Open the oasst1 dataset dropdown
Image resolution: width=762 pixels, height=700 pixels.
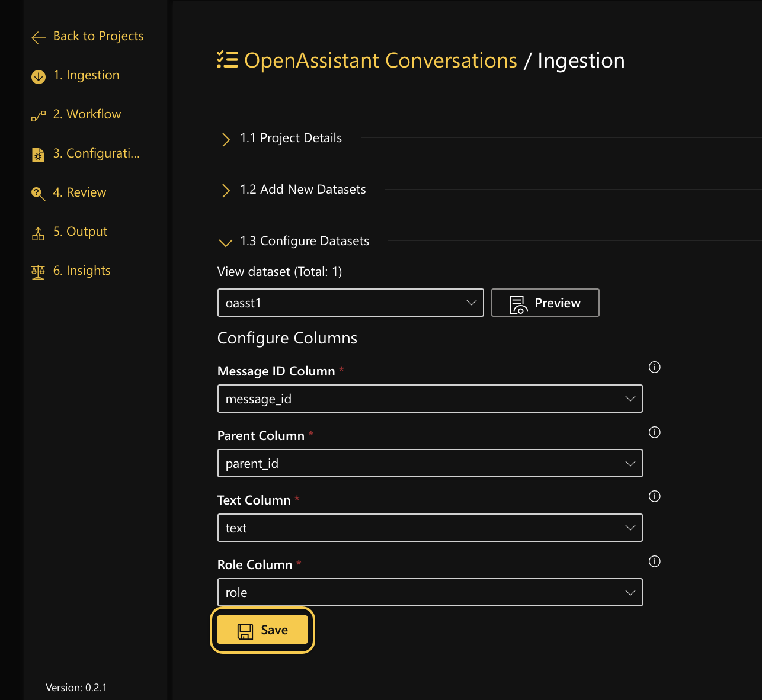pyautogui.click(x=350, y=303)
